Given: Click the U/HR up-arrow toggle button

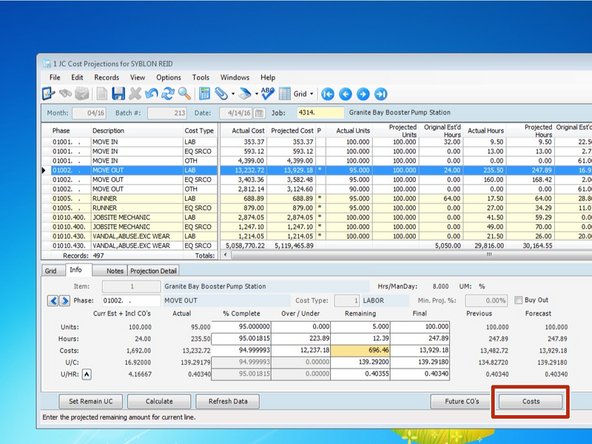Looking at the screenshot, I should pyautogui.click(x=87, y=374).
